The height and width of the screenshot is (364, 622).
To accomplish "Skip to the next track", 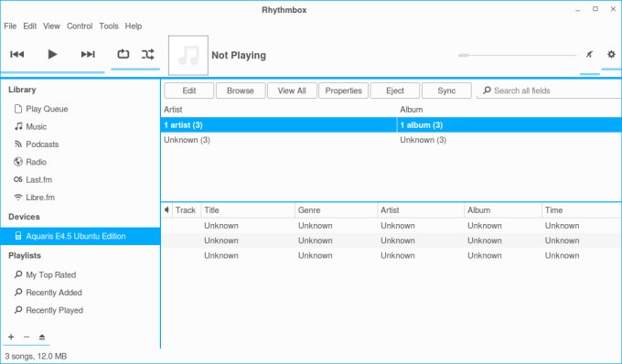I will coord(88,54).
